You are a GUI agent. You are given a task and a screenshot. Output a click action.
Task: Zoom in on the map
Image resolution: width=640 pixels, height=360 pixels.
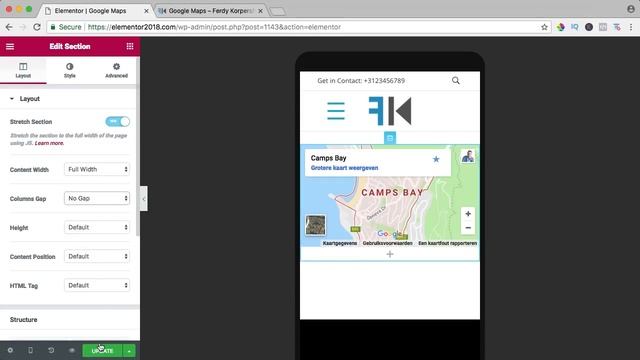[468, 214]
